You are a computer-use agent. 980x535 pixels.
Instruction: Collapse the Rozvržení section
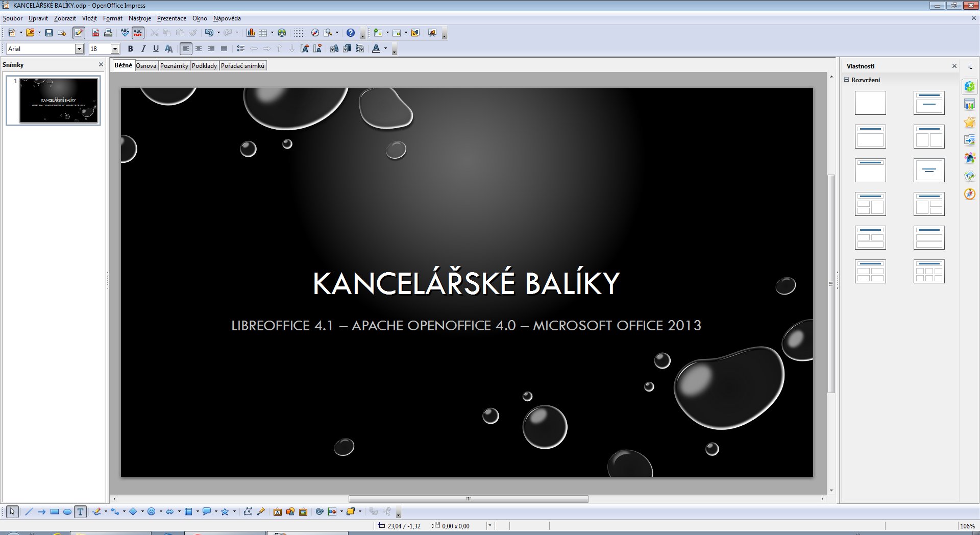(x=846, y=80)
